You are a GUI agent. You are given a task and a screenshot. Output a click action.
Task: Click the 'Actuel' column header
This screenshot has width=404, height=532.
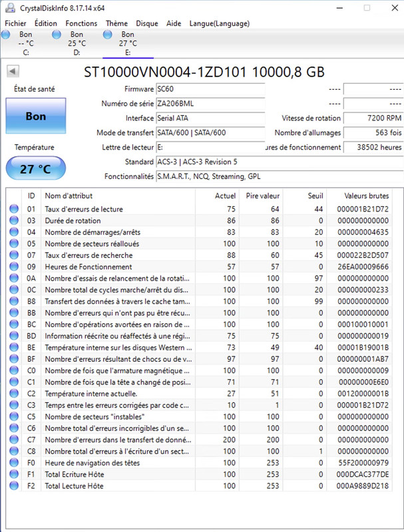217,196
